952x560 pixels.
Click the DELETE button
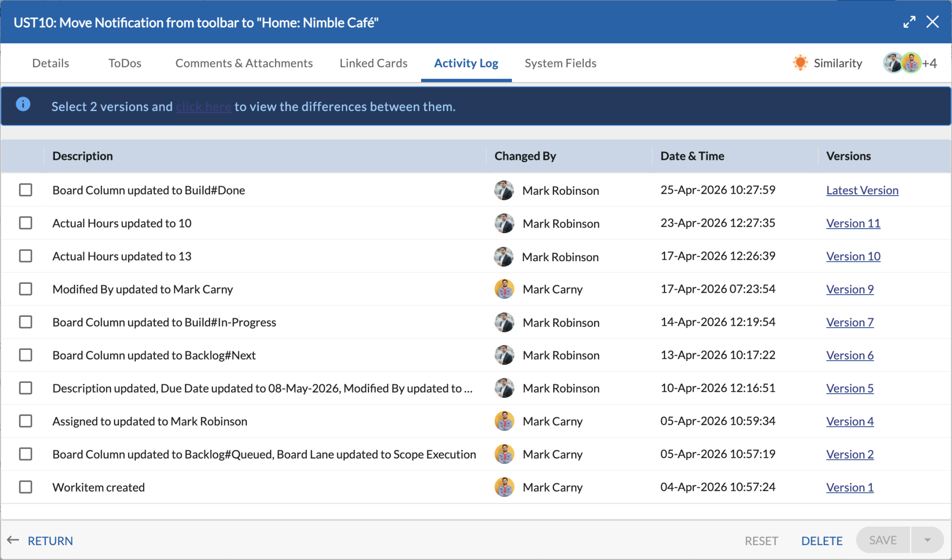pyautogui.click(x=822, y=540)
